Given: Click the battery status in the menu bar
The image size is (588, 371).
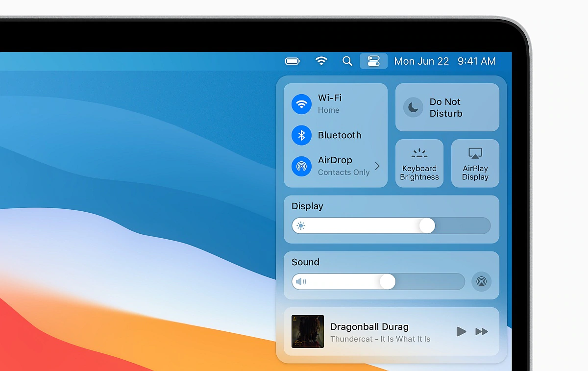Looking at the screenshot, I should (x=293, y=61).
